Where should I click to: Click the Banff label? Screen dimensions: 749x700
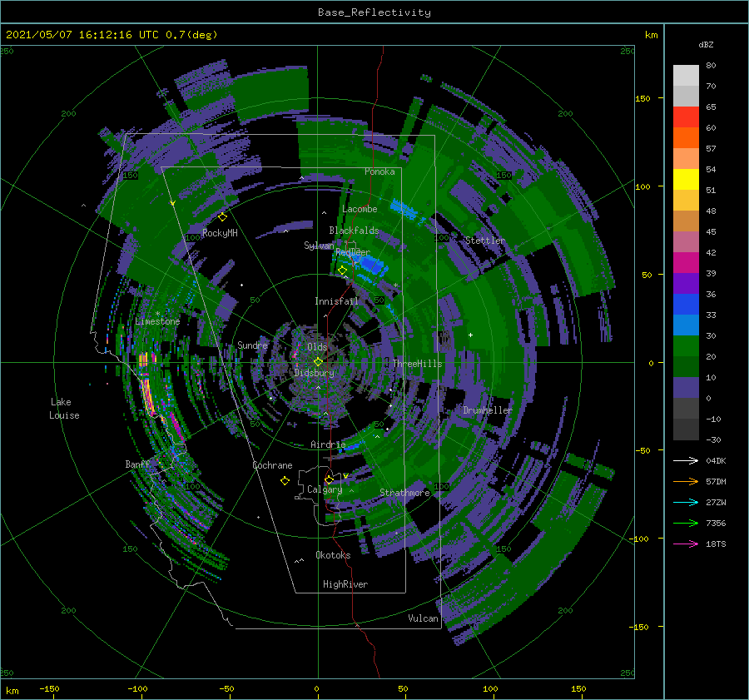(137, 464)
